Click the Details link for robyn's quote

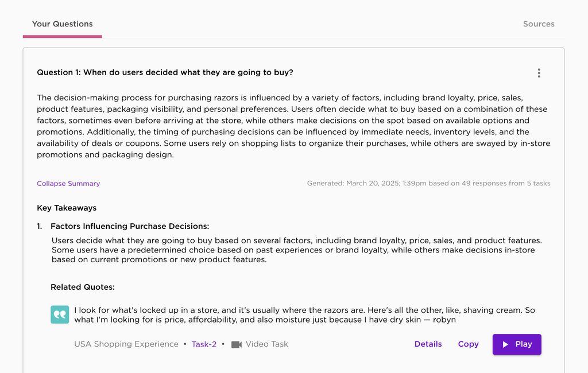point(428,344)
